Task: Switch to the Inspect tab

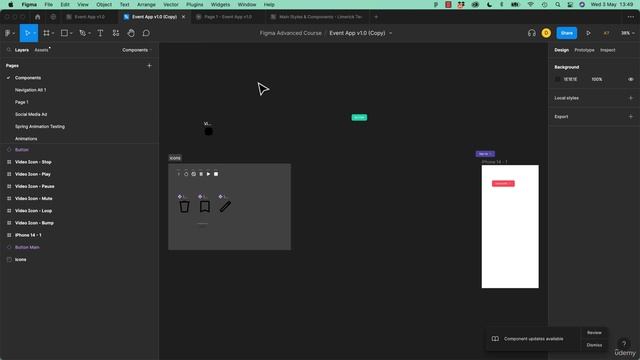Action: pyautogui.click(x=607, y=50)
